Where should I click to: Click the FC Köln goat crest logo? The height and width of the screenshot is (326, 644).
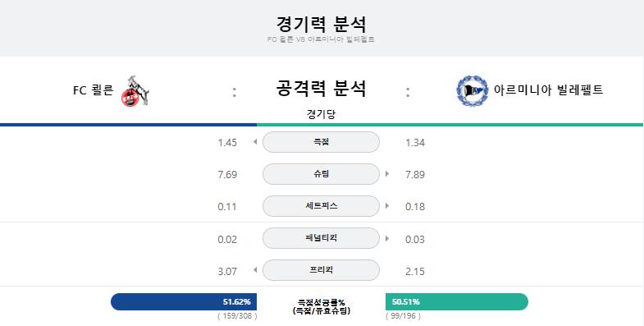135,91
